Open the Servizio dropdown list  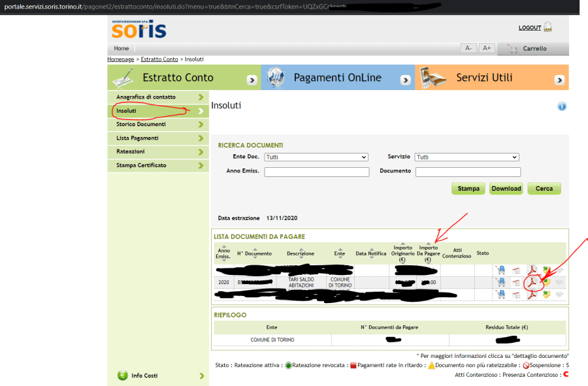[x=466, y=157]
